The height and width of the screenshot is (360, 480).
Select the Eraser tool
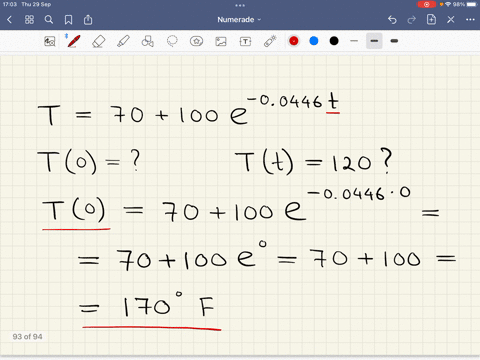tap(98, 41)
